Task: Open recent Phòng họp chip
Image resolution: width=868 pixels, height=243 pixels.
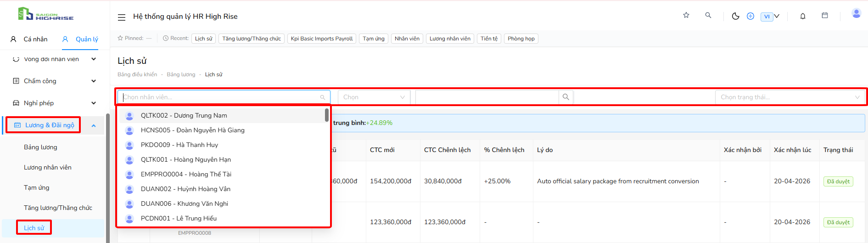Action: [x=521, y=39]
